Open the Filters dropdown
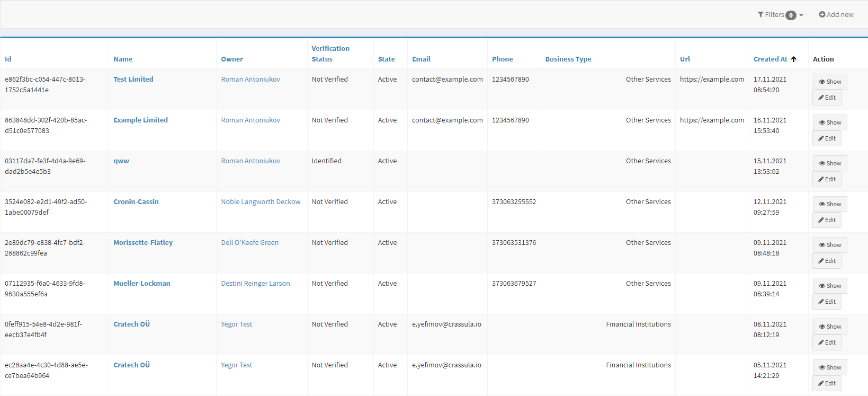Screen dimensions: 868x396 click(780, 15)
